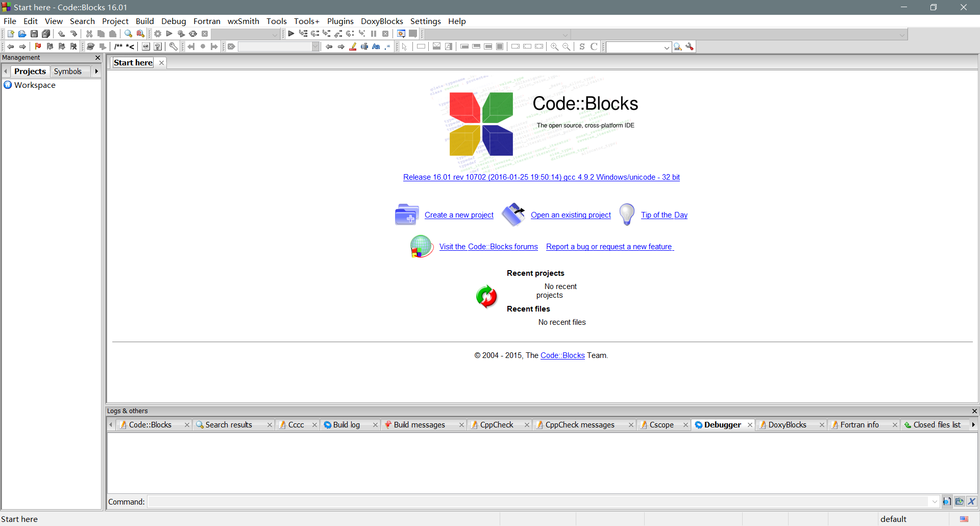Viewport: 980px width, 526px height.
Task: Click the Step Into debugger icon
Action: (x=327, y=34)
